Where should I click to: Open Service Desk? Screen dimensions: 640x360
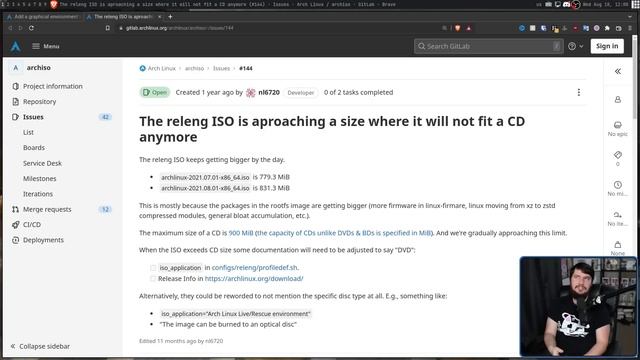(x=42, y=163)
